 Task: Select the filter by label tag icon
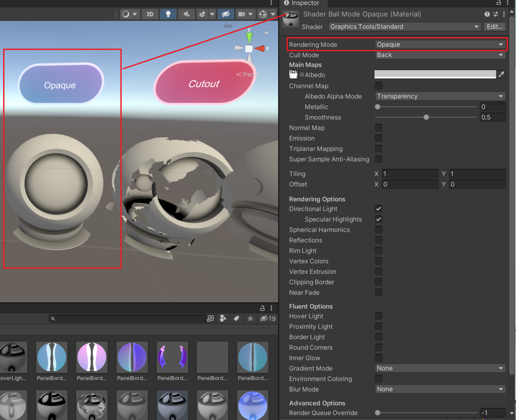[237, 319]
